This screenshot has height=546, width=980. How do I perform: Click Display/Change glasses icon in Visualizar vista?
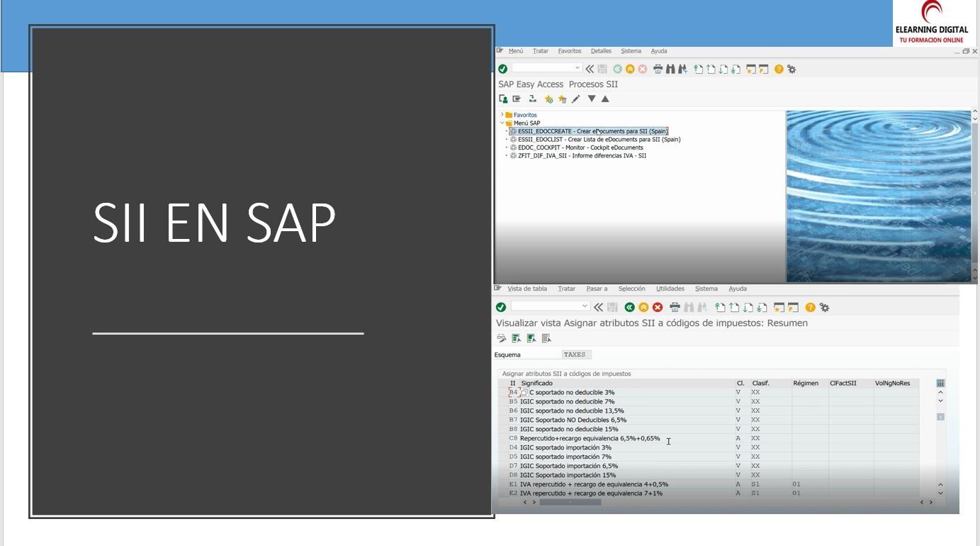coord(502,338)
